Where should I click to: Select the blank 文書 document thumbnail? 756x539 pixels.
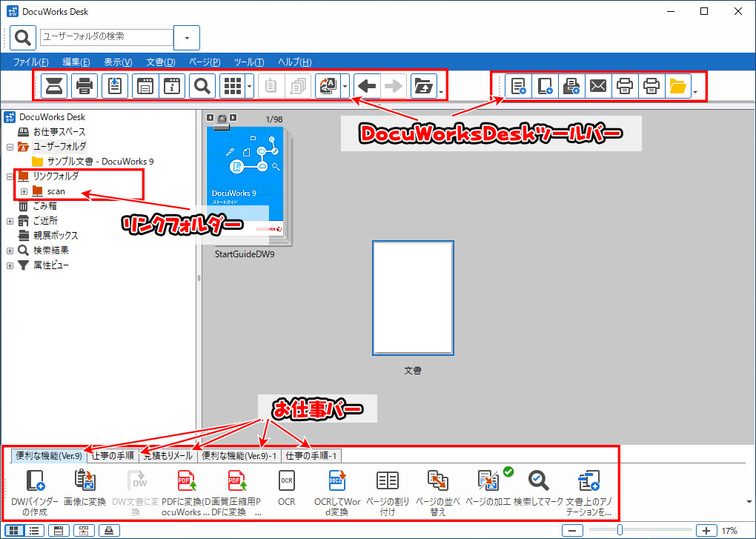[413, 298]
